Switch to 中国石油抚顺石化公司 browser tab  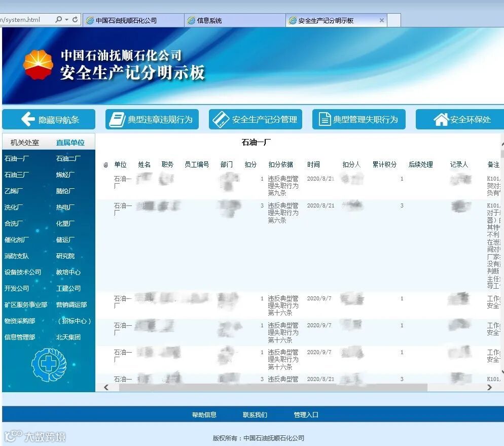133,20
